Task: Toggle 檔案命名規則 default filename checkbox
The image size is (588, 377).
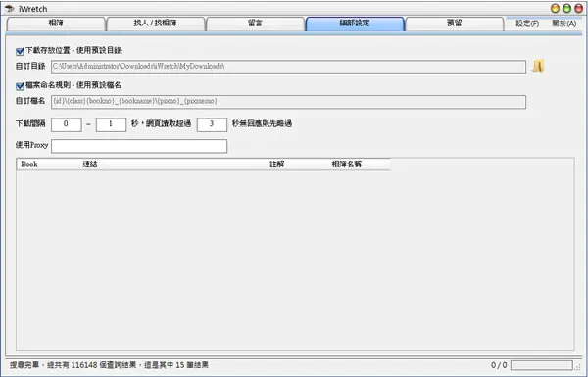Action: coord(20,86)
